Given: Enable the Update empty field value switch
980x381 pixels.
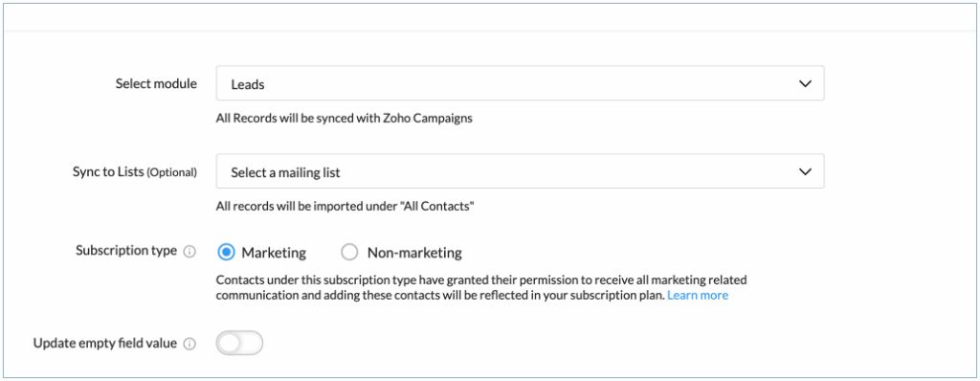Looking at the screenshot, I should tap(239, 343).
